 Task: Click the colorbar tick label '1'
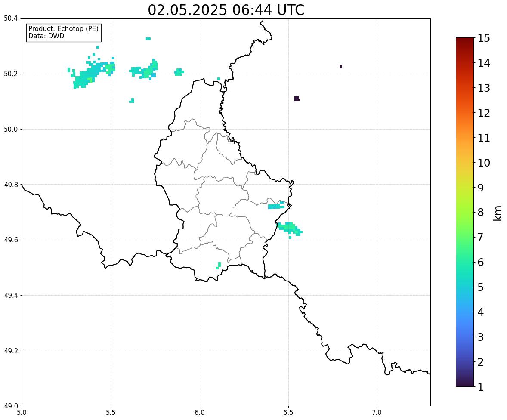[481, 387]
